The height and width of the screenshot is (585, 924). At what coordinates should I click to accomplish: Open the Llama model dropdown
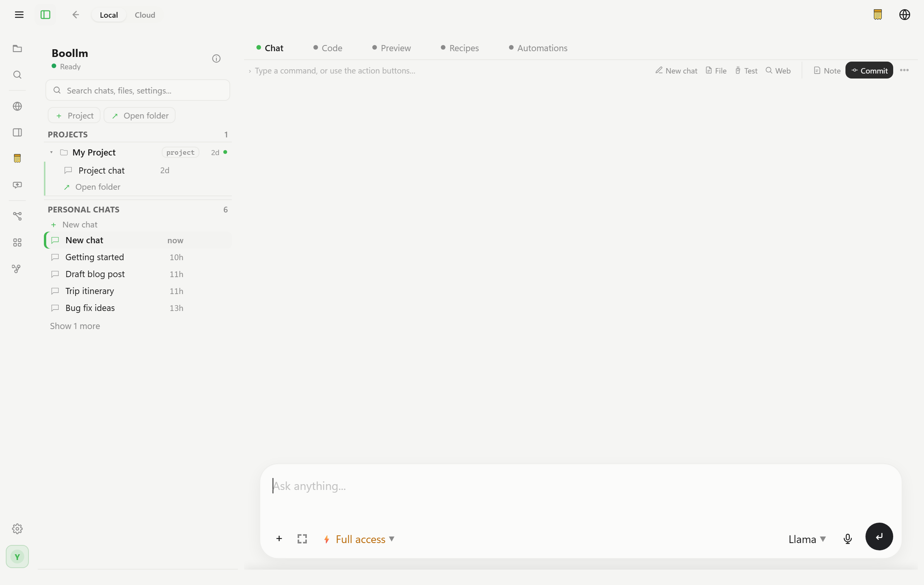[807, 539]
